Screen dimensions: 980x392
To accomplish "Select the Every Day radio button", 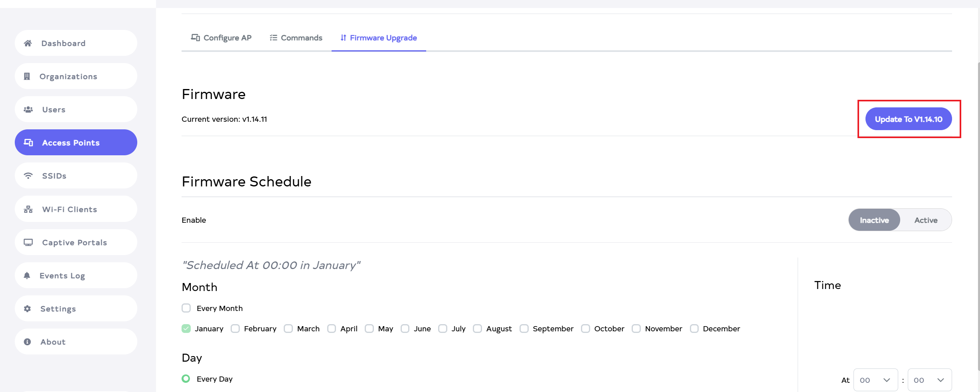I will pos(186,379).
